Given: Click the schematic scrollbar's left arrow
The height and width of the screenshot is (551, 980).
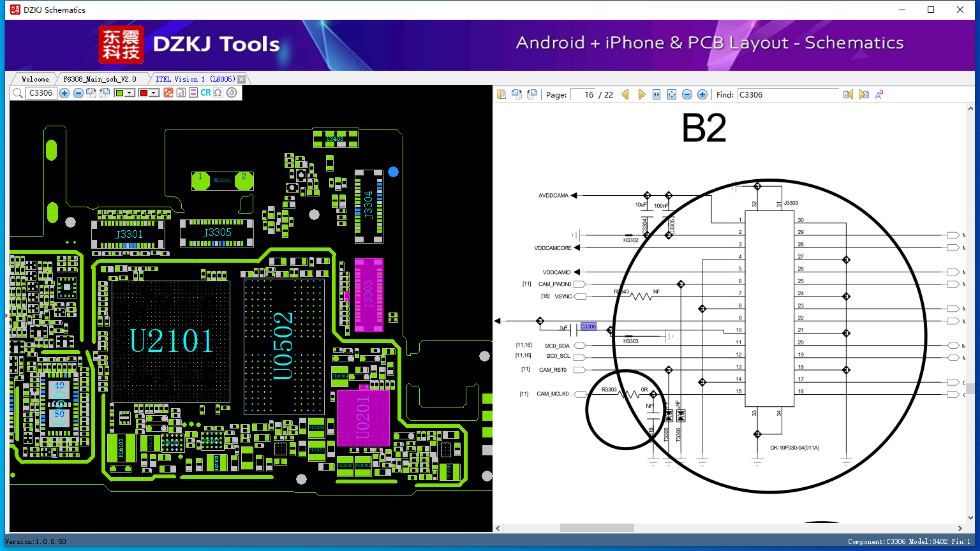Looking at the screenshot, I should [498, 528].
